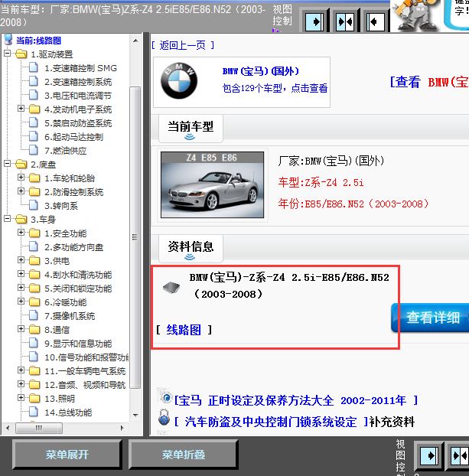Select the 2.变速箱控制系统 tree item
Image resolution: width=469 pixels, height=476 pixels.
(x=78, y=82)
